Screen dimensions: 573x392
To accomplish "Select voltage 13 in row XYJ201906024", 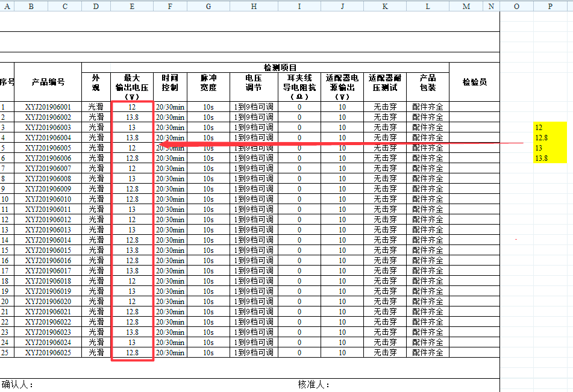I will click(x=132, y=342).
